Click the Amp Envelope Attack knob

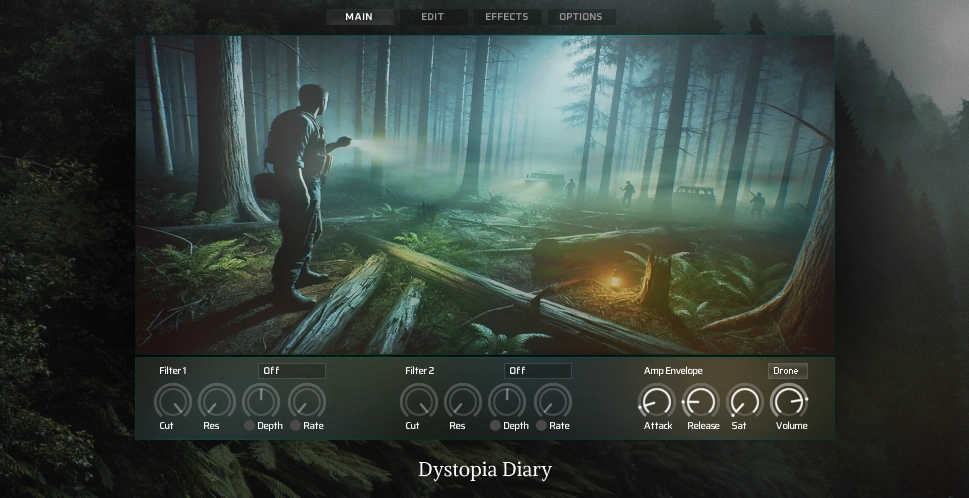click(x=657, y=402)
